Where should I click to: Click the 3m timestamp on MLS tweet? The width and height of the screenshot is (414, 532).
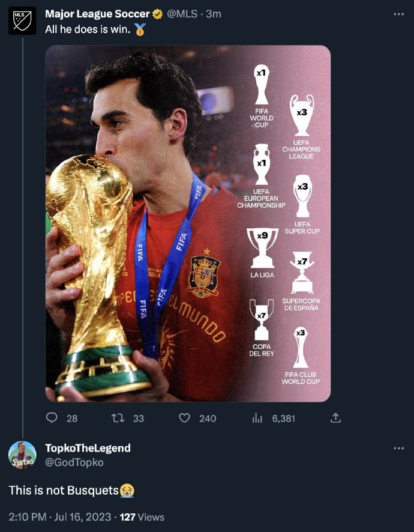tap(214, 14)
